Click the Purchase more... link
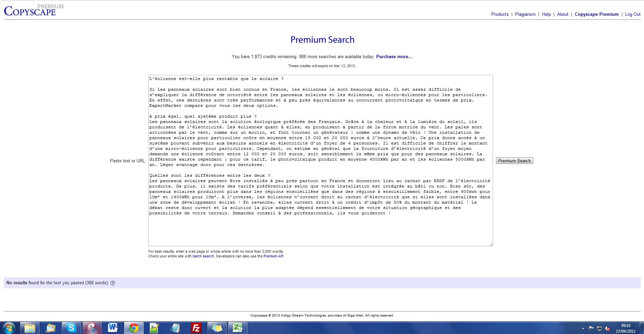The width and height of the screenshot is (644, 334). point(394,56)
